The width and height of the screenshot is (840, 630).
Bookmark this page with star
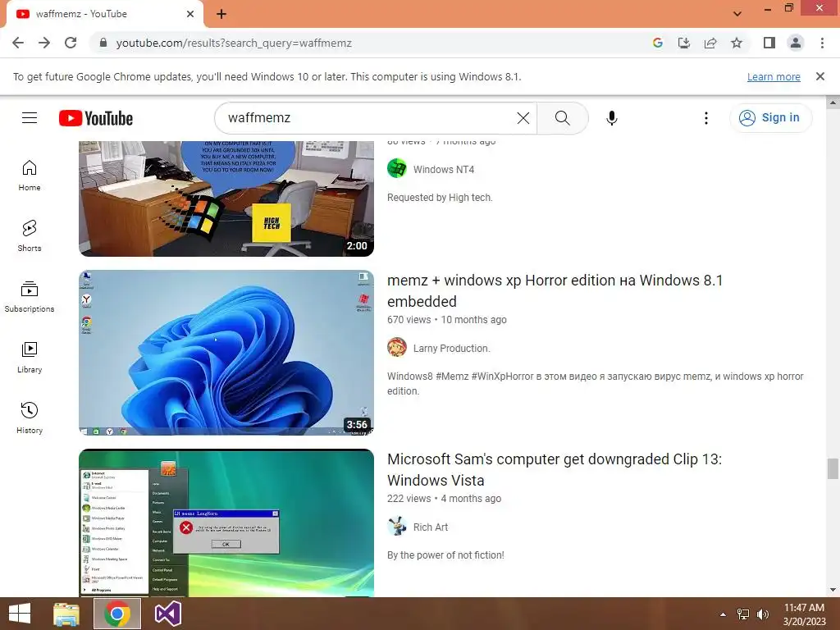coord(737,43)
